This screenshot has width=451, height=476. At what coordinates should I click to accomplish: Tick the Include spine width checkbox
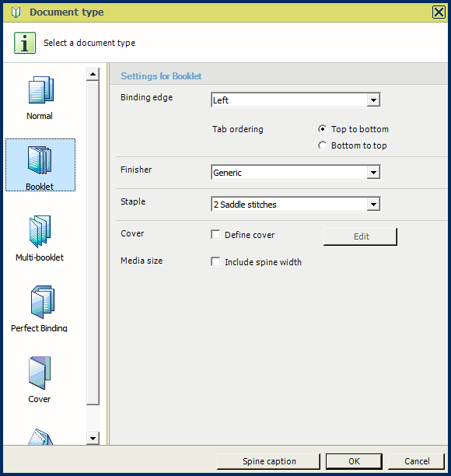coord(215,261)
